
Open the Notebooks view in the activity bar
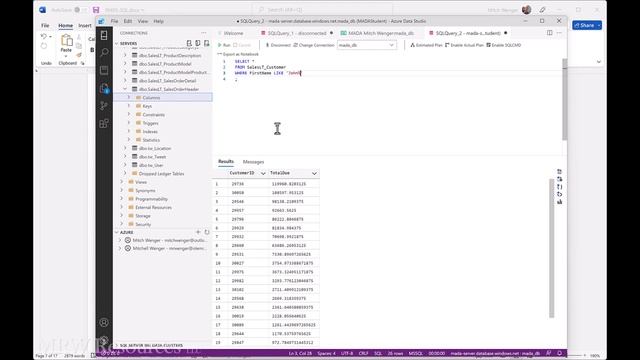pos(104,70)
